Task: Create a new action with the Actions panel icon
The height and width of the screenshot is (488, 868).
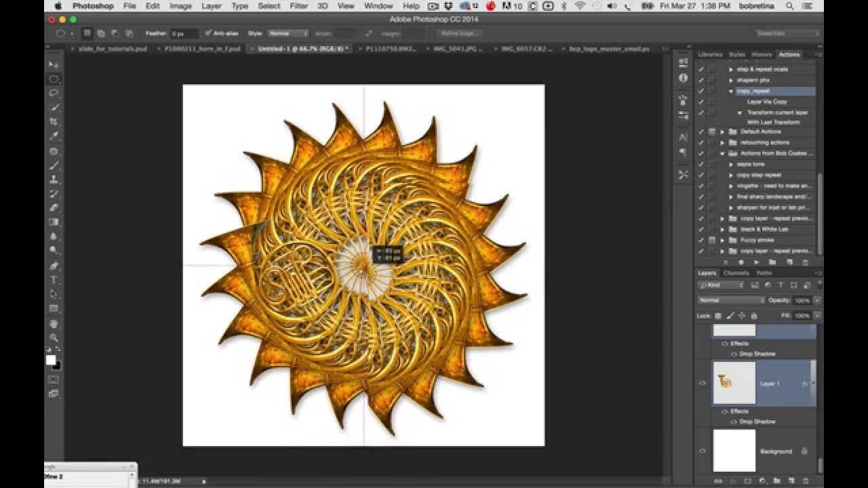Action: coord(789,262)
